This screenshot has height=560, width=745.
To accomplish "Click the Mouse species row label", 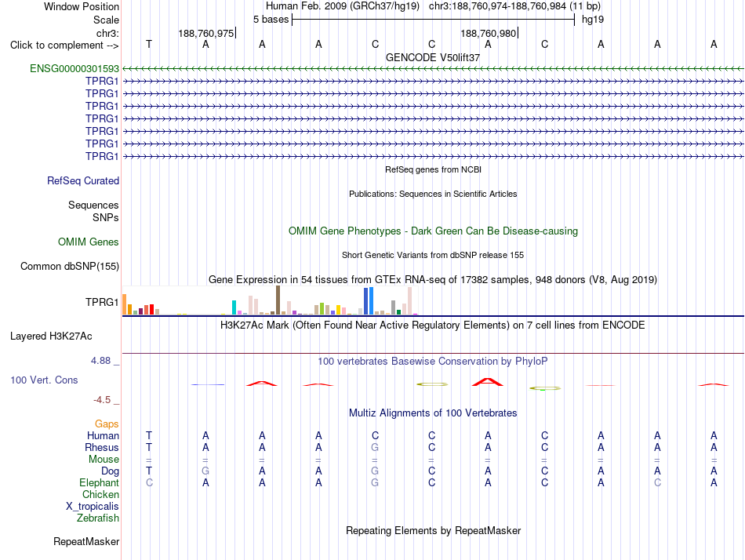I will 104,460.
